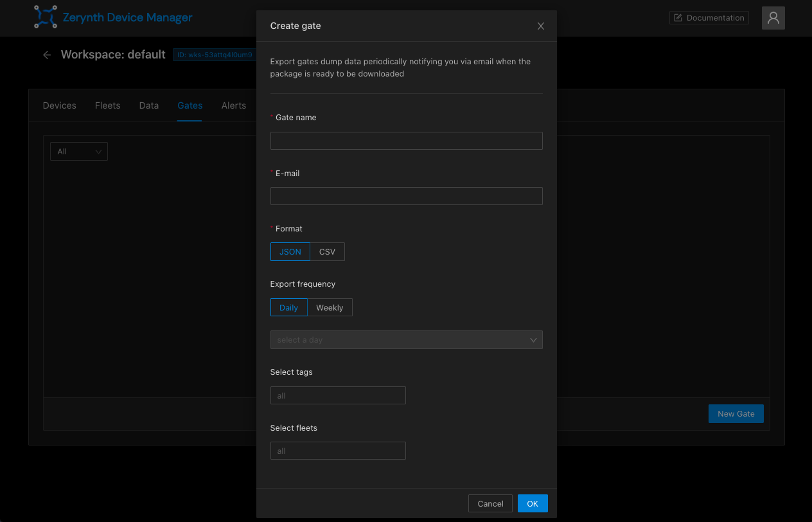Switch to the Gates tab

[190, 105]
